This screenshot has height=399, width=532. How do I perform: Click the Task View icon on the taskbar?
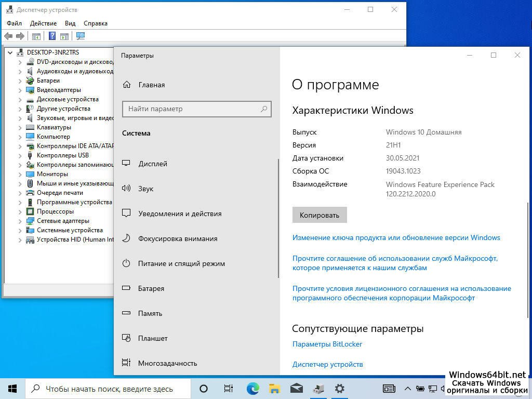pyautogui.click(x=228, y=389)
